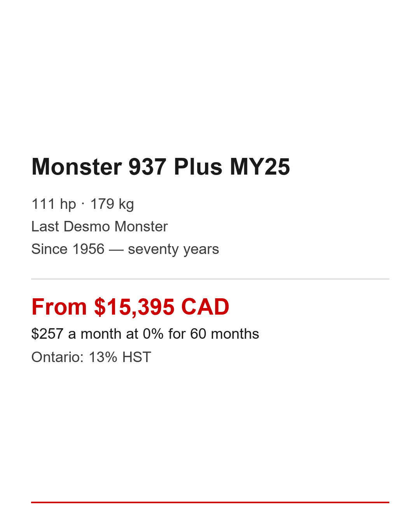Click the number 937 in the title
Screen dimensions: 420x525
147,167
